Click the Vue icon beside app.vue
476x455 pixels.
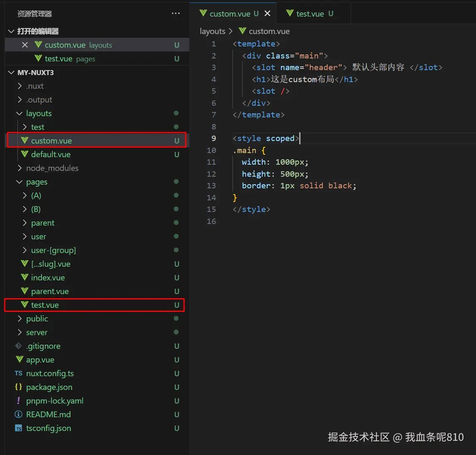19,360
